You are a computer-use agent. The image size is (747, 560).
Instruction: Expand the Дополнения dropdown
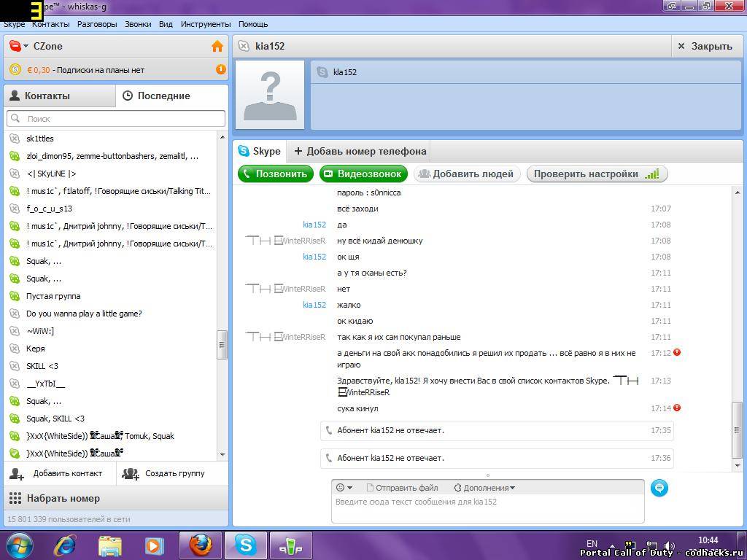pyautogui.click(x=484, y=488)
